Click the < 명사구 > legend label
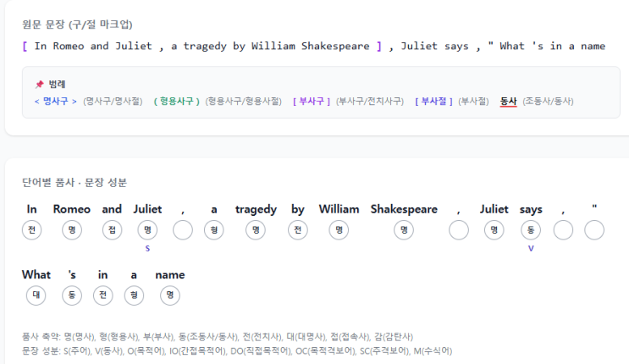The image size is (629, 364). (55, 102)
